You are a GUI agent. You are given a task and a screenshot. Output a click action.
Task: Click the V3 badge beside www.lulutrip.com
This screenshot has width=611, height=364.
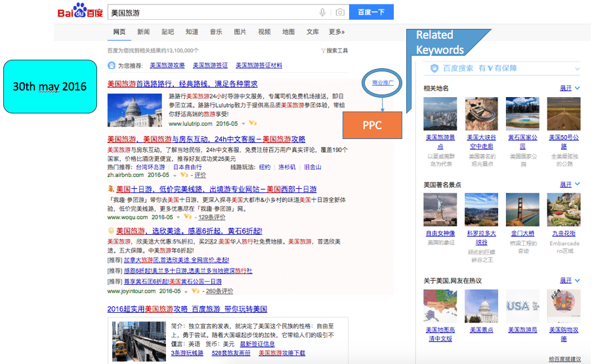pyautogui.click(x=253, y=123)
